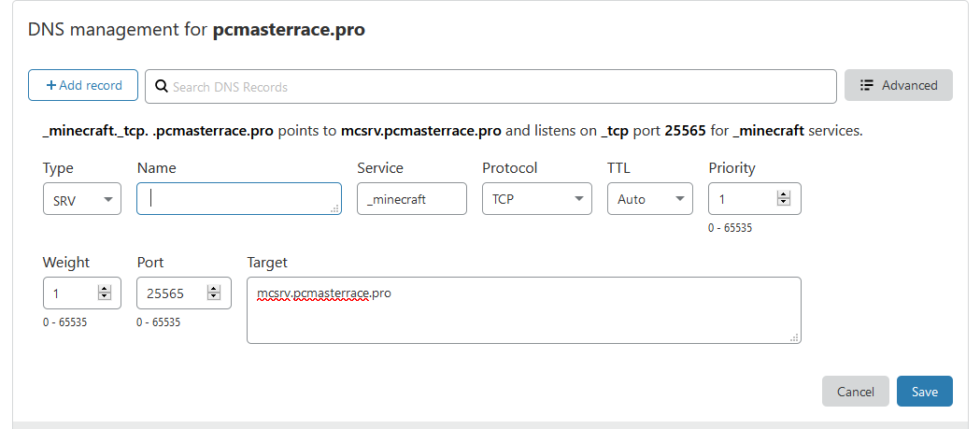Expand the Protocol dropdown set to TCP

[x=536, y=199]
